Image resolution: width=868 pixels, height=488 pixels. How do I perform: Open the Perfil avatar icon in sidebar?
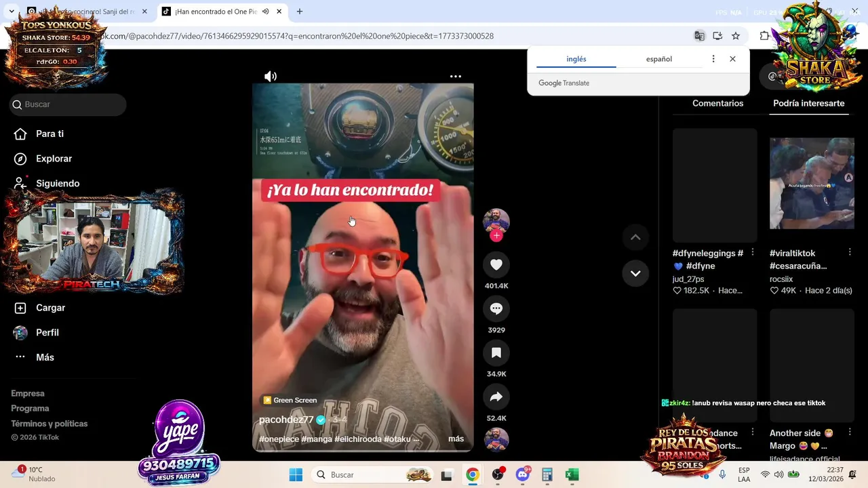(20, 333)
